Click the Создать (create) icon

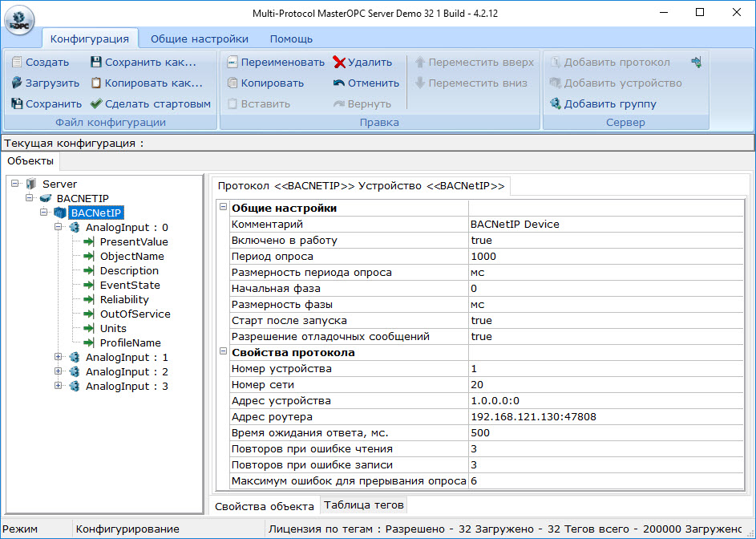click(x=17, y=62)
